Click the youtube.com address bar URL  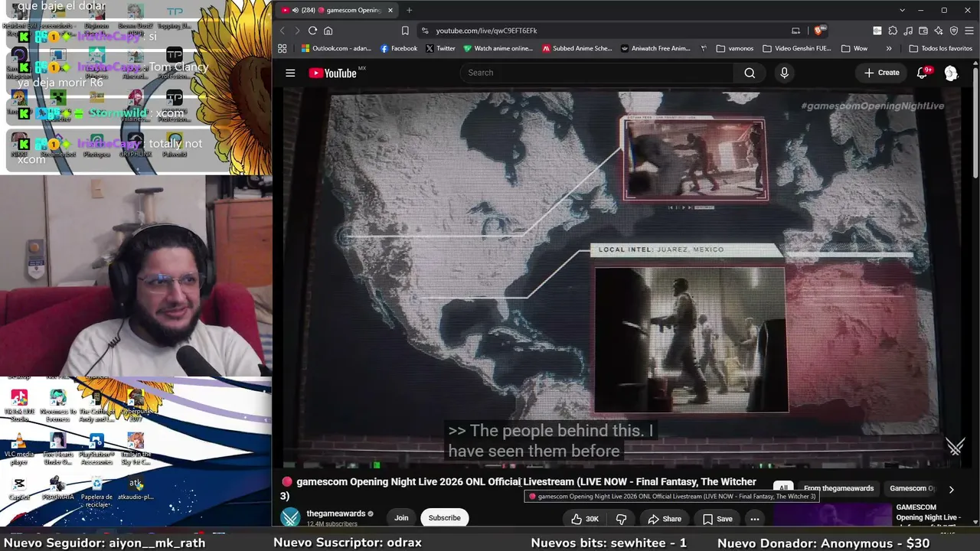[x=487, y=31]
